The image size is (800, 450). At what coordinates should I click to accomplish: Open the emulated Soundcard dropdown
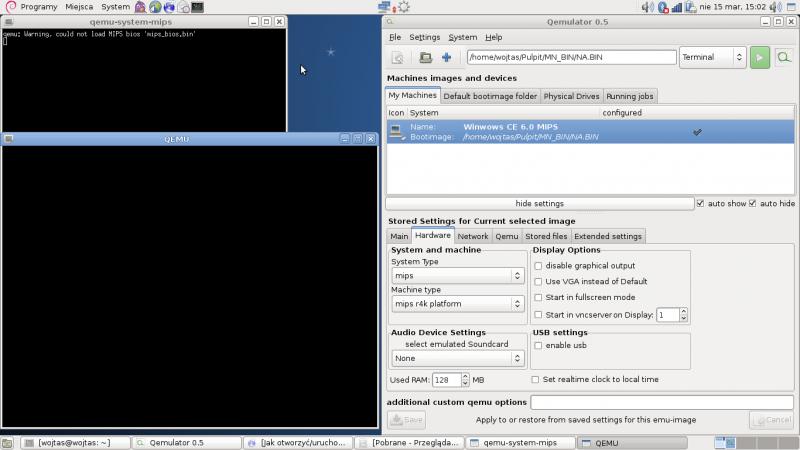(457, 357)
